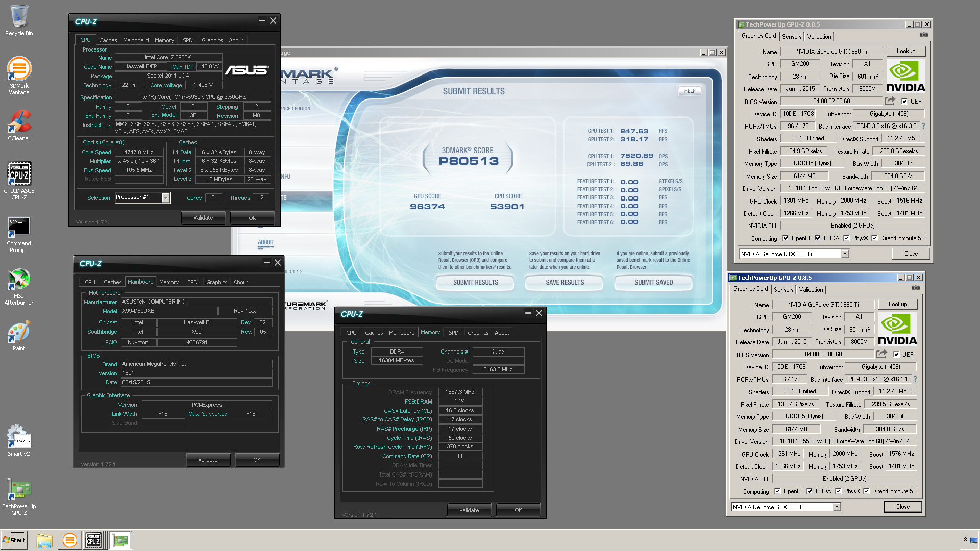Toggle OpenCL checkbox in upper GPU-Z
Image resolution: width=980 pixels, height=551 pixels.
tap(786, 238)
